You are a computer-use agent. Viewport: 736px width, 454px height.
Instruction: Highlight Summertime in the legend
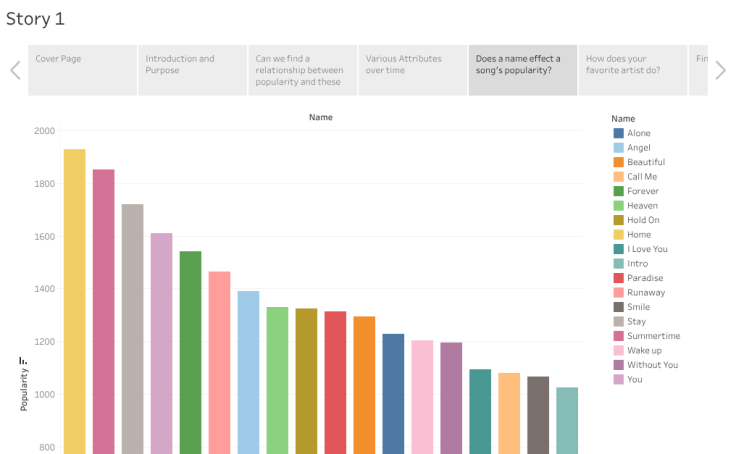tap(653, 336)
